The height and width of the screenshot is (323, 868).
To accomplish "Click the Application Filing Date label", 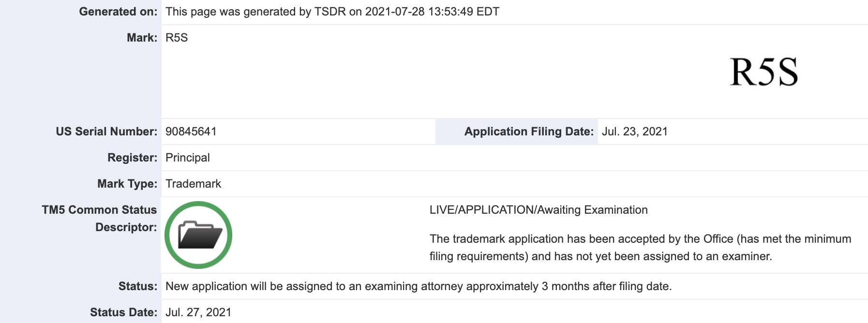I will coord(529,132).
